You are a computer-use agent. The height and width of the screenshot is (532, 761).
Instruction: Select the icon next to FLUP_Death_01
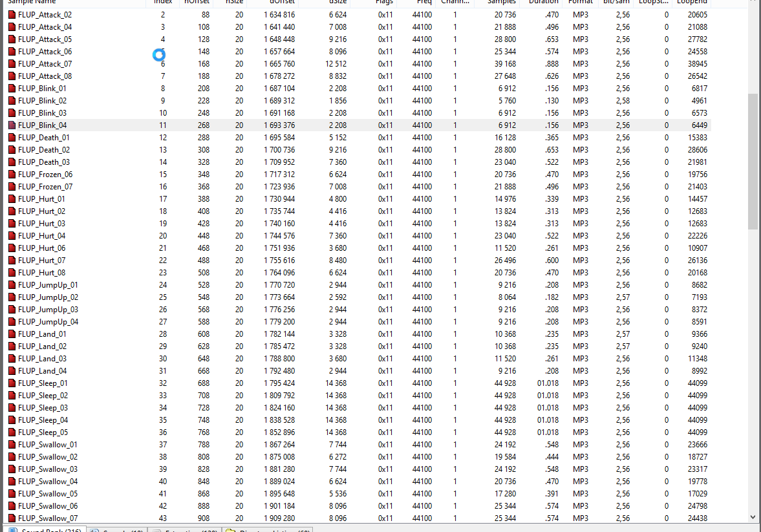pyautogui.click(x=12, y=138)
